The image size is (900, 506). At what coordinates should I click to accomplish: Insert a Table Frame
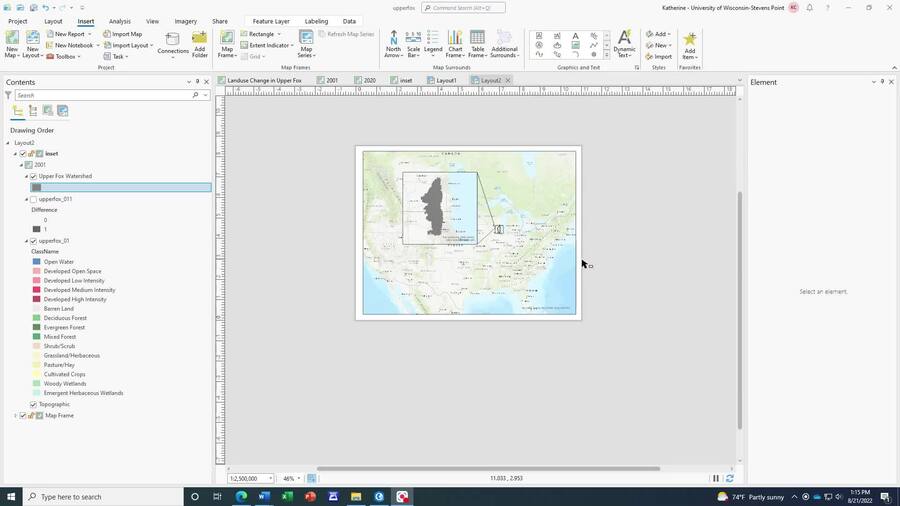(477, 43)
